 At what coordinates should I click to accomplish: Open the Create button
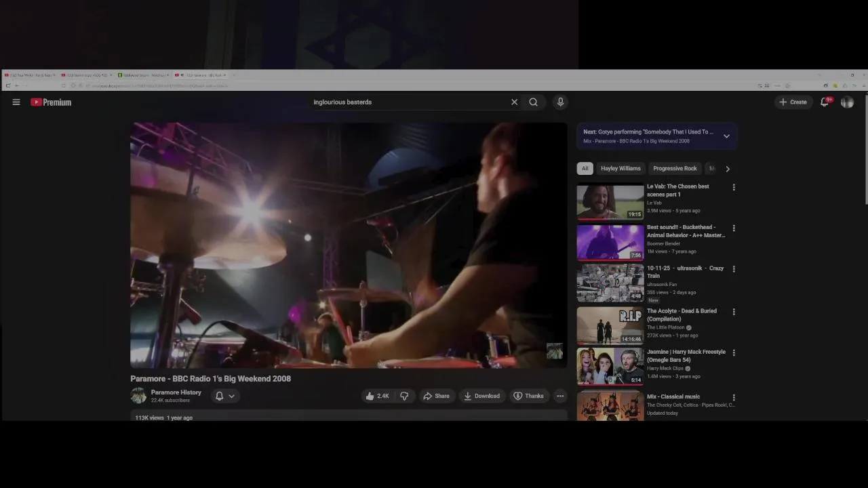[793, 102]
